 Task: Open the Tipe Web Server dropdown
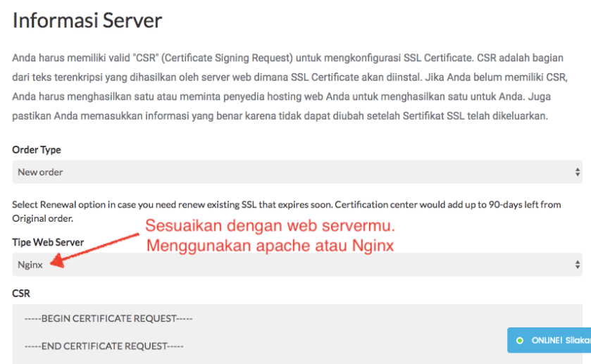click(297, 265)
